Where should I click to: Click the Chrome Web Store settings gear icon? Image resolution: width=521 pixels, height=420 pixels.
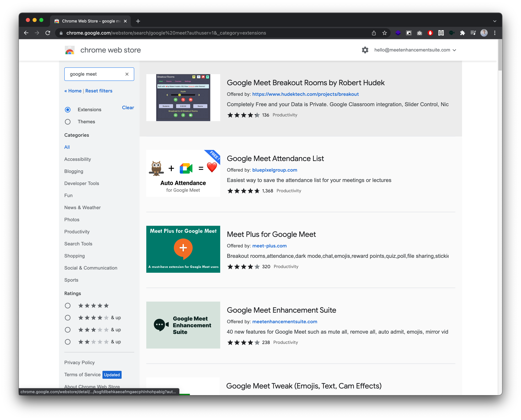click(365, 50)
